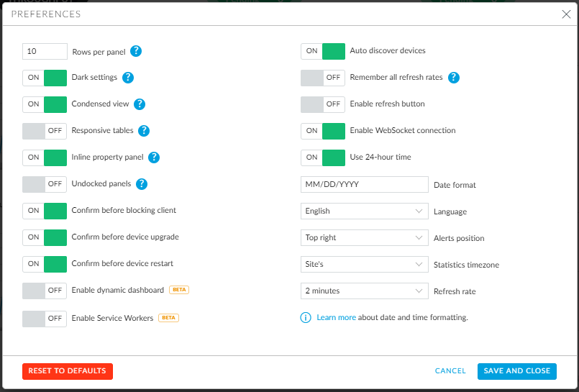Click Inline property panel help icon
The image size is (579, 392).
point(154,158)
